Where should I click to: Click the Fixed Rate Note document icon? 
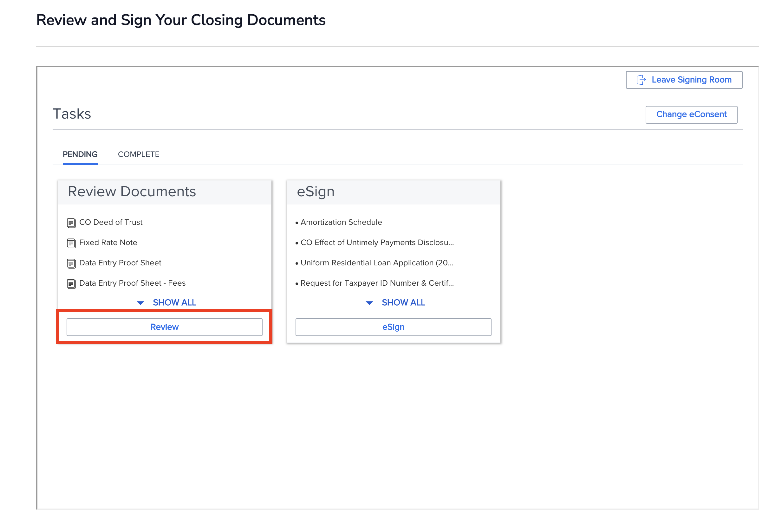click(71, 243)
